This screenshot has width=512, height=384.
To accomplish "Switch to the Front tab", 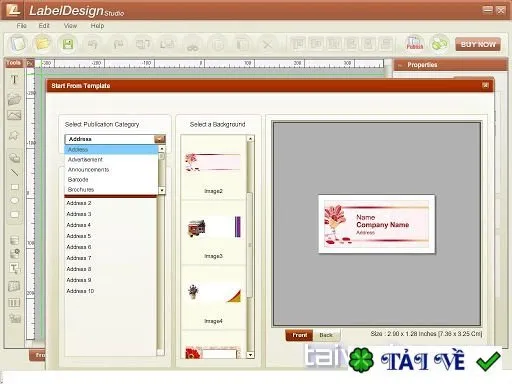I will click(299, 335).
